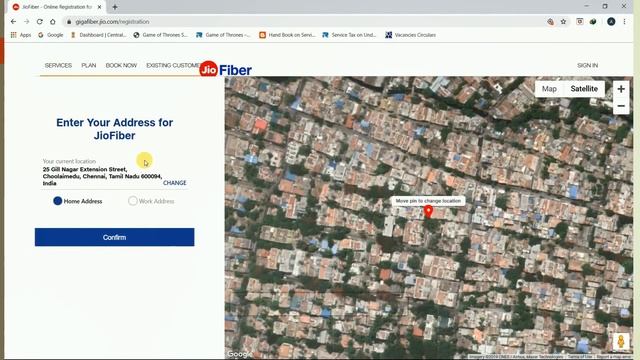Switch the map to Map view
640x360 pixels.
point(549,89)
